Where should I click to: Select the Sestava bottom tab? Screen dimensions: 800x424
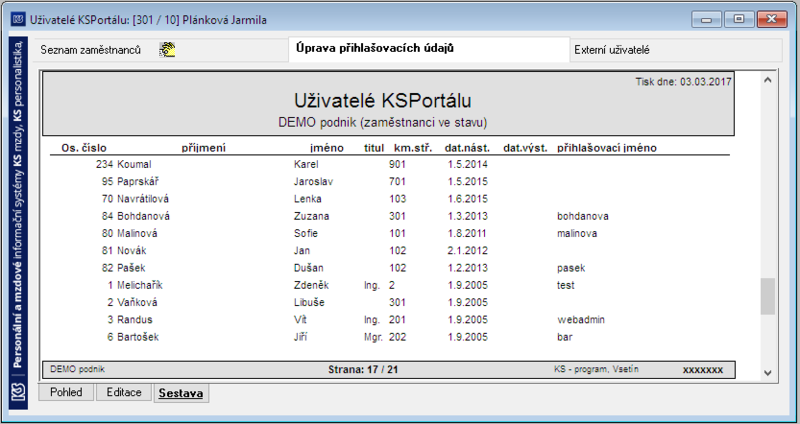(181, 393)
